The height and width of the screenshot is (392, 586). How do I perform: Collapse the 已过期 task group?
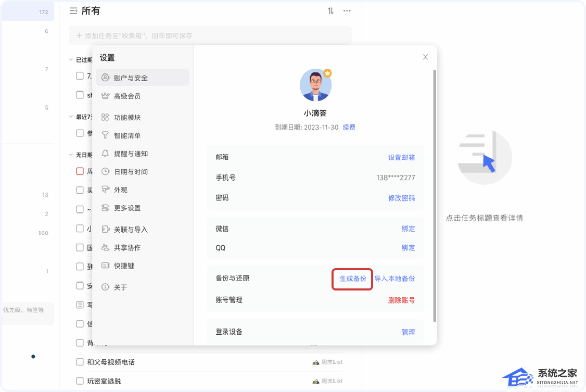pyautogui.click(x=71, y=60)
